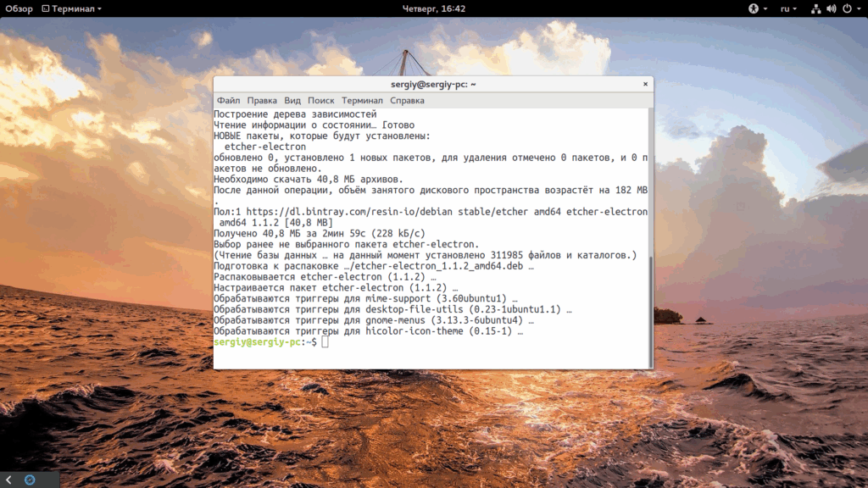Open the Вид menu
The width and height of the screenshot is (868, 488).
(292, 101)
